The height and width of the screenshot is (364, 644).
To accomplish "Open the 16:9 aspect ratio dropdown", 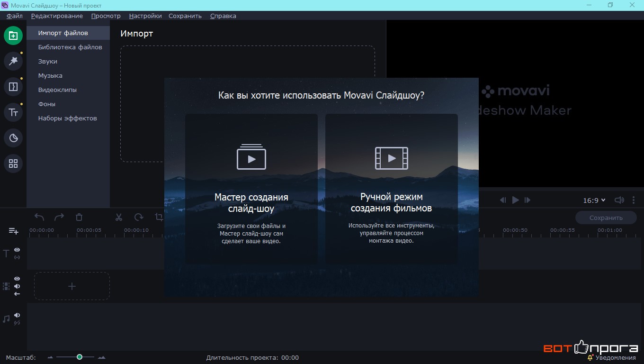I will pyautogui.click(x=594, y=200).
